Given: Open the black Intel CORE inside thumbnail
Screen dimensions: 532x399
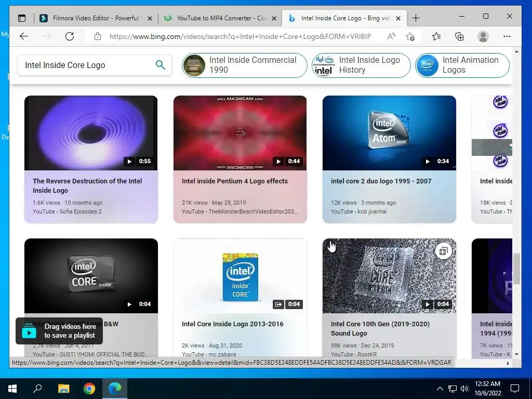Looking at the screenshot, I should (x=91, y=275).
